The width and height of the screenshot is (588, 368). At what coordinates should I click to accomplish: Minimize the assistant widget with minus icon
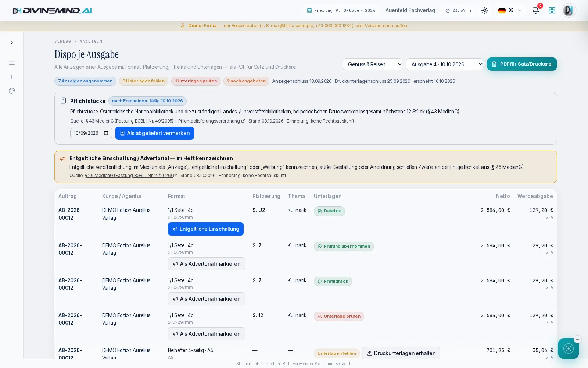[578, 339]
